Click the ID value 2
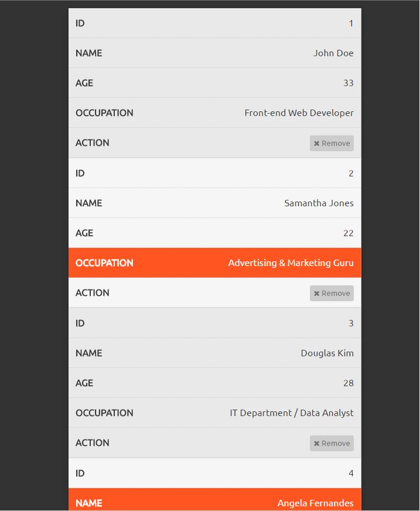Screen dimensions: 420x511 tap(351, 173)
